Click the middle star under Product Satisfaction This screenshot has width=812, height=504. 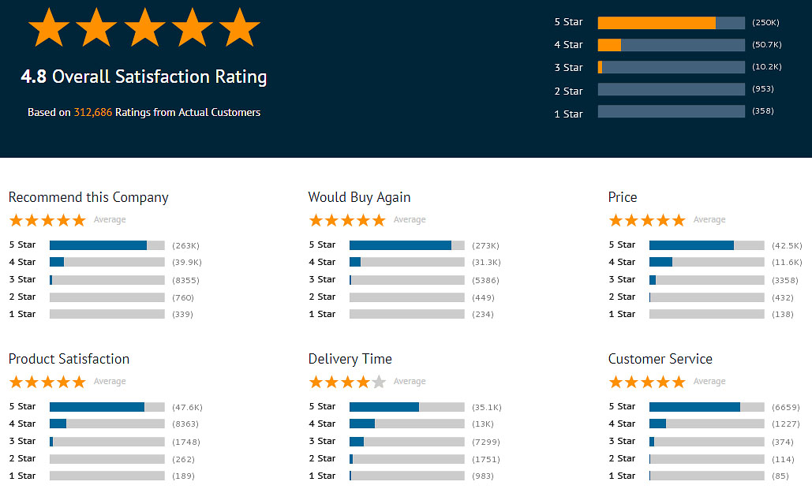(x=47, y=382)
